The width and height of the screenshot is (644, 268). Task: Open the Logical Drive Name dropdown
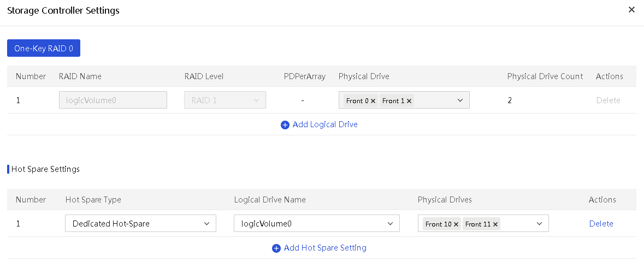click(317, 224)
